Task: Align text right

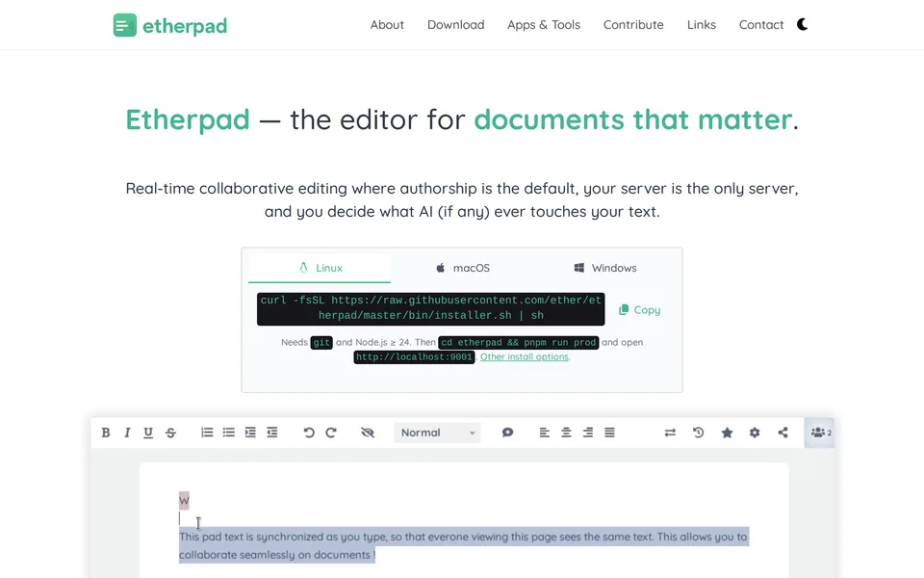Action: pyautogui.click(x=588, y=433)
